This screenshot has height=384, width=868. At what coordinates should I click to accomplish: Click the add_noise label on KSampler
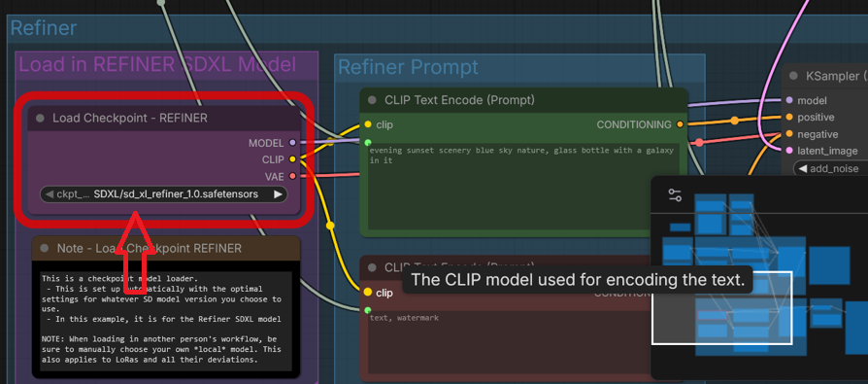pos(834,168)
